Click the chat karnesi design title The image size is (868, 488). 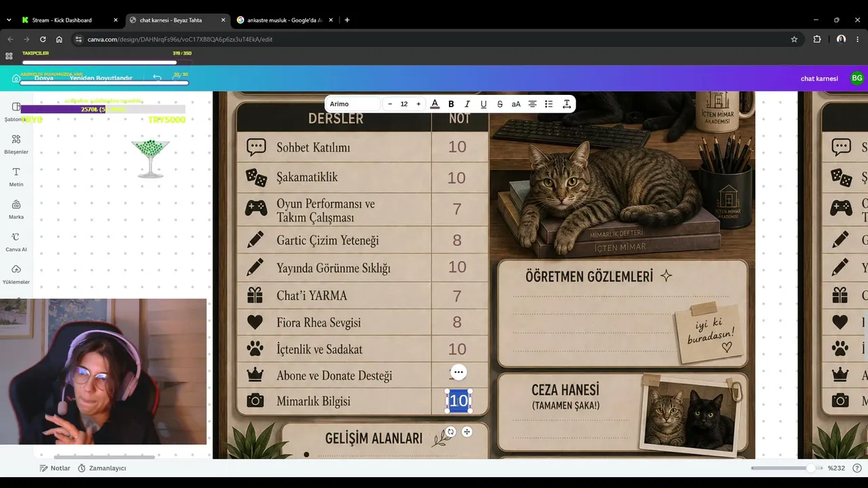[819, 79]
